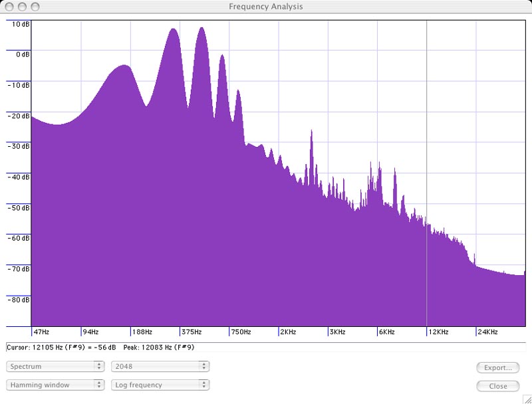This screenshot has height=404, width=532.
Task: Click the -30 dB axis label
Action: [x=19, y=146]
